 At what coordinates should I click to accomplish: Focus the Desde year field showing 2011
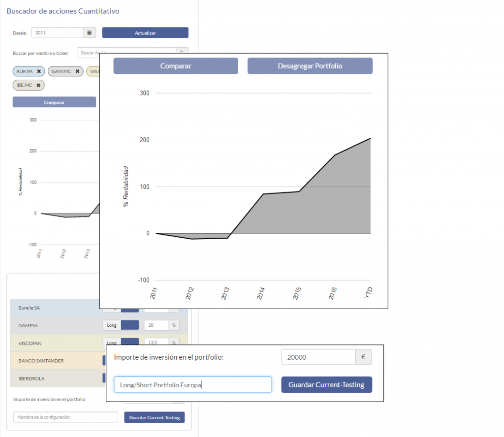pyautogui.click(x=58, y=32)
